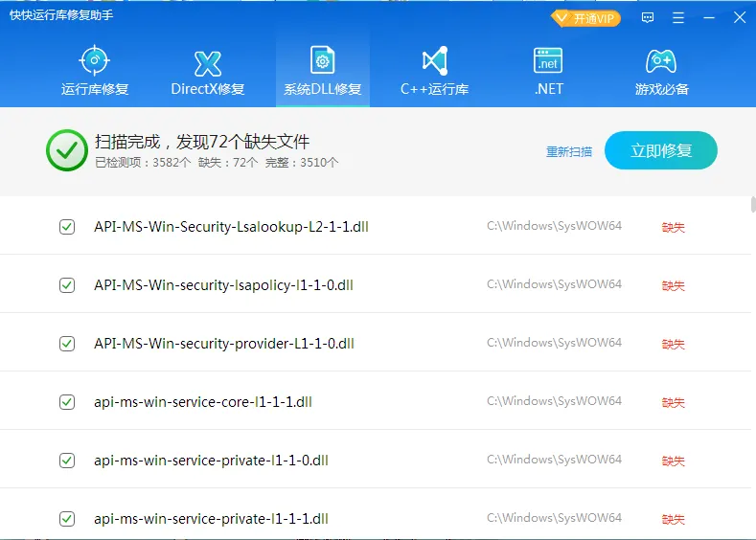This screenshot has height=540, width=756.
Task: Open the 运行库修复 target icon
Action: [94, 61]
